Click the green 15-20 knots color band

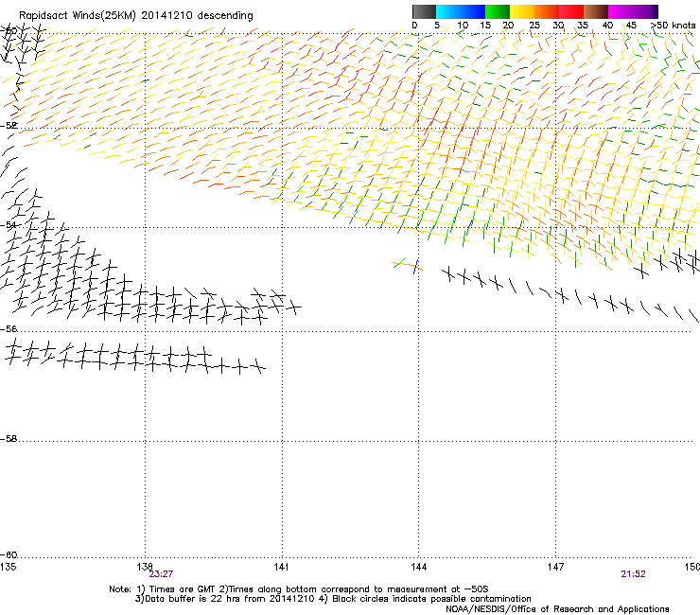point(498,11)
